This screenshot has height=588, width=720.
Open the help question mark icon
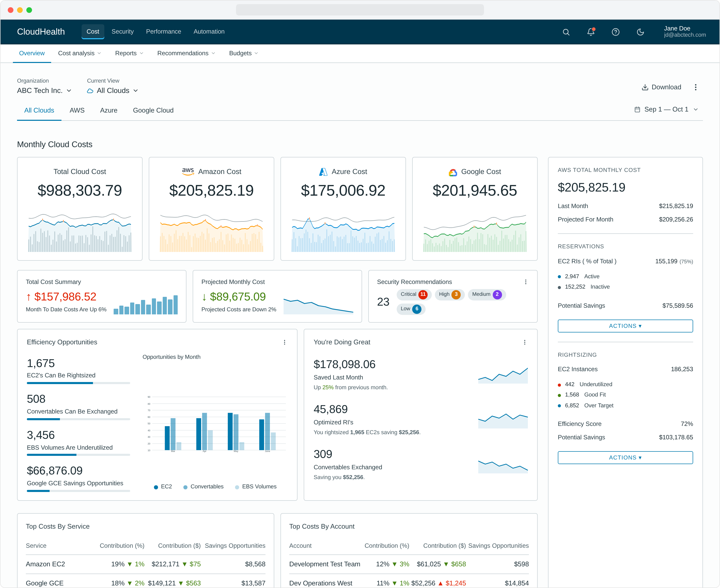click(615, 32)
